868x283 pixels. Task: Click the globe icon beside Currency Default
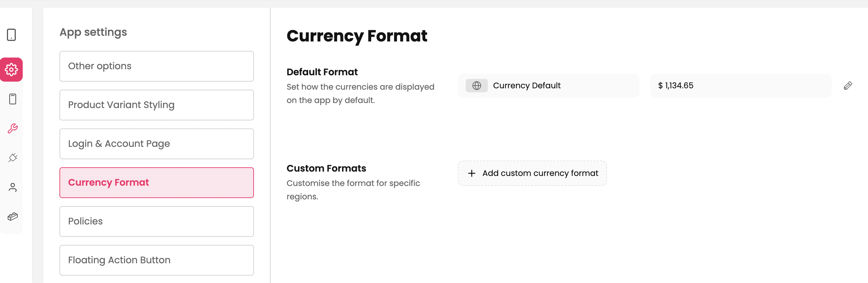(476, 86)
